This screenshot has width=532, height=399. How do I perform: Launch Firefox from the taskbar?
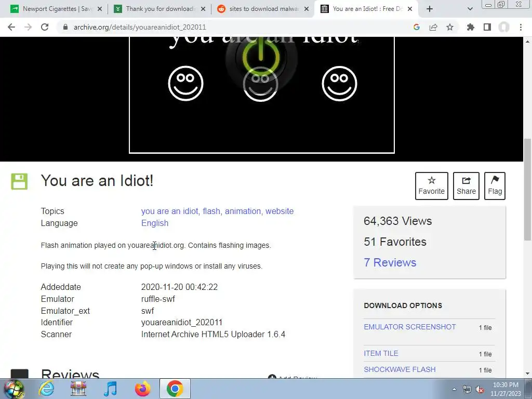pyautogui.click(x=142, y=389)
